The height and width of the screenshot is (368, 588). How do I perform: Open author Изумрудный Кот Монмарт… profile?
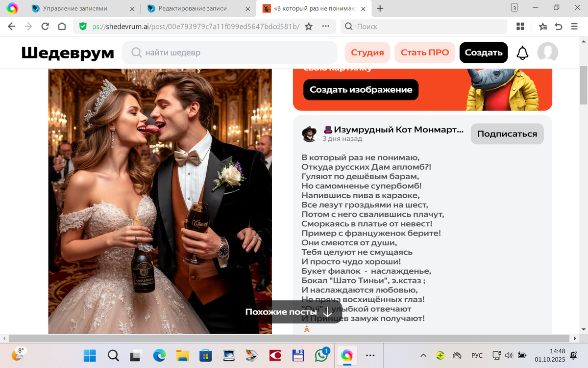coord(393,130)
